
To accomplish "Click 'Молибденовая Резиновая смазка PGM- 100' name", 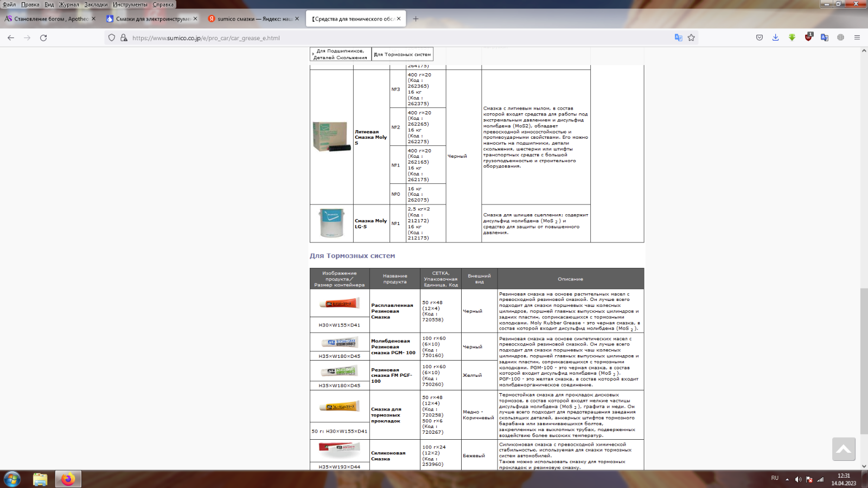I will click(393, 346).
